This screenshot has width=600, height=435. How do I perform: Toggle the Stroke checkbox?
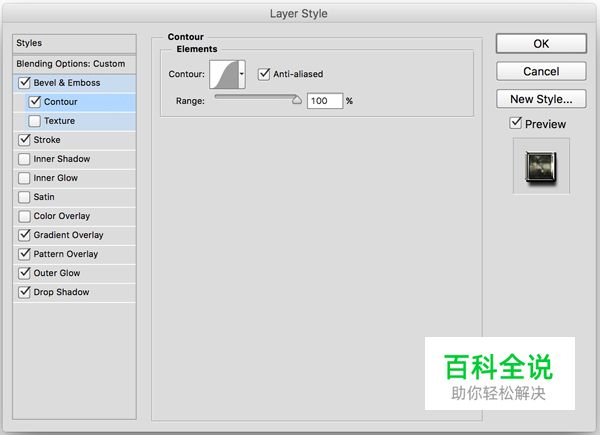point(24,140)
